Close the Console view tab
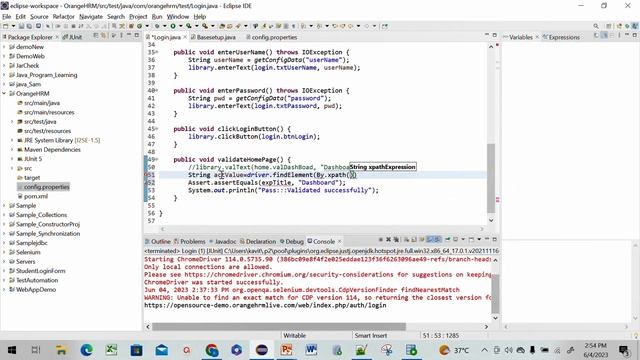The height and width of the screenshot is (360, 640). [x=339, y=241]
